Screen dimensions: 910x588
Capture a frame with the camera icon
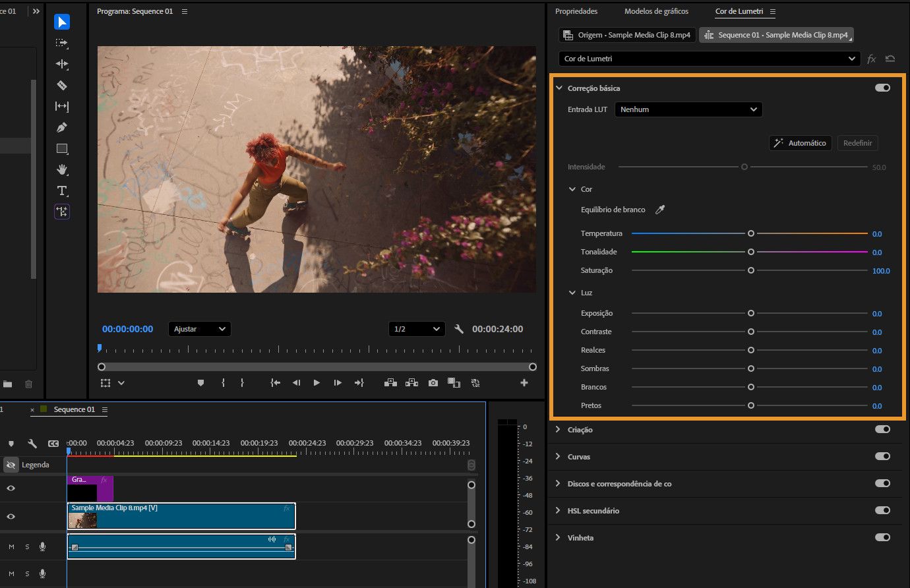pyautogui.click(x=433, y=382)
